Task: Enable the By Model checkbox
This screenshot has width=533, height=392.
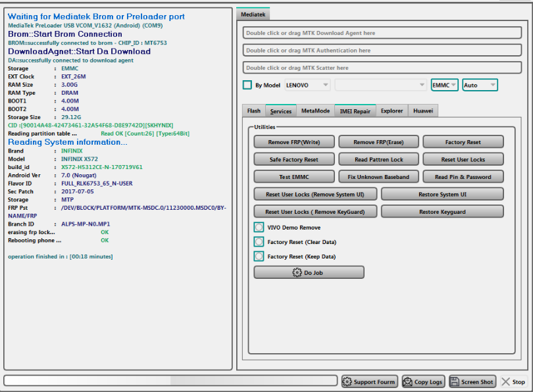Action: tap(247, 85)
